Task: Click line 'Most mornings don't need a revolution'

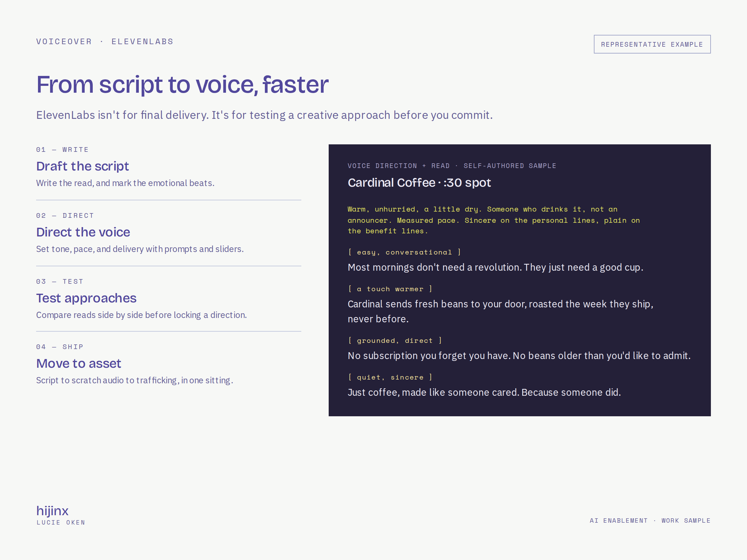Action: coord(496,267)
